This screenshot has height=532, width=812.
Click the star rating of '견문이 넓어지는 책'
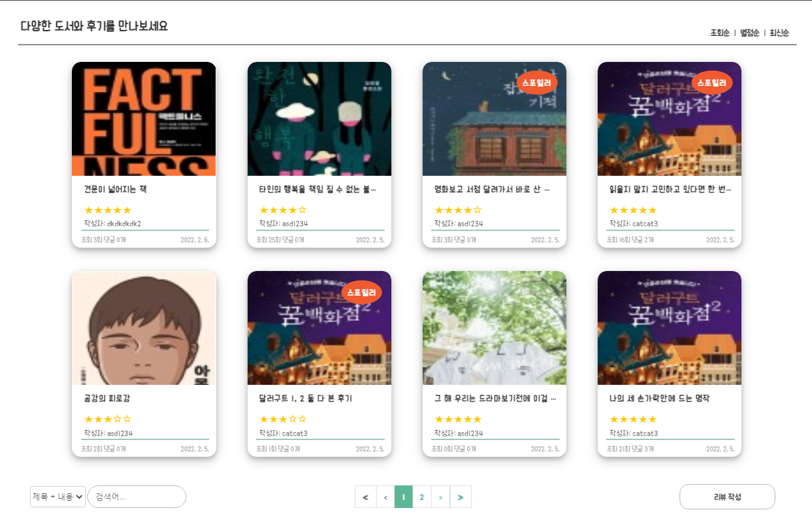pyautogui.click(x=108, y=210)
